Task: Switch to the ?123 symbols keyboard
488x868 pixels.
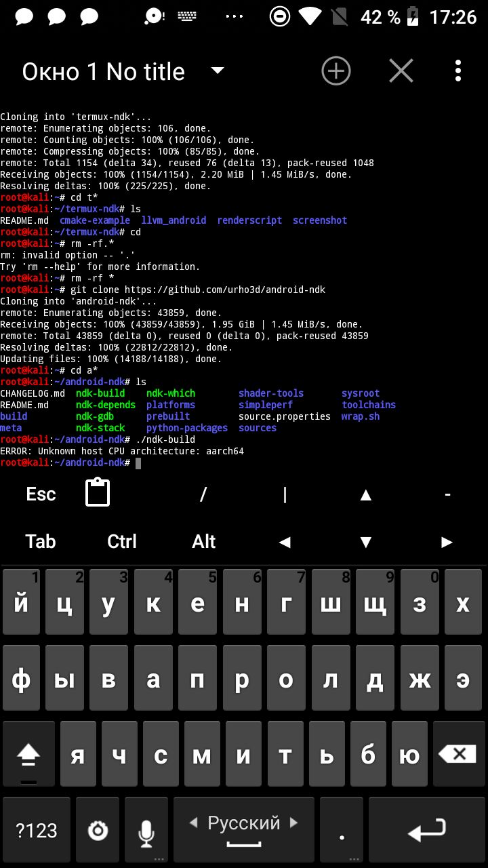Action: coord(37,829)
